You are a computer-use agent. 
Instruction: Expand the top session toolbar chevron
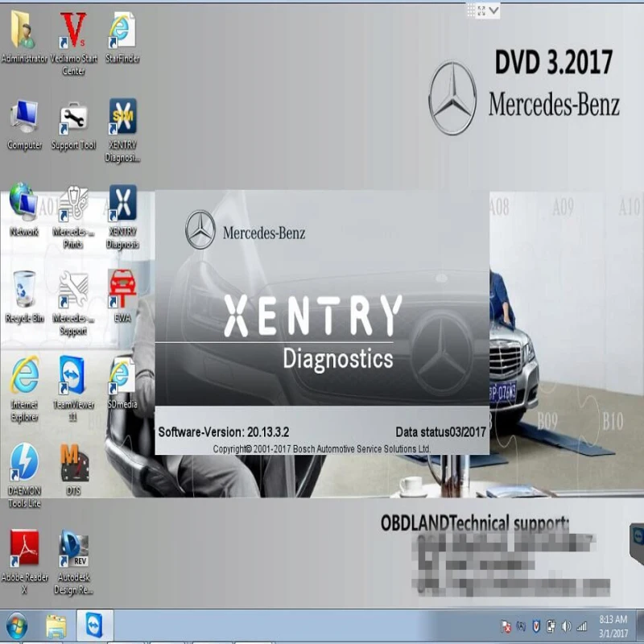tap(494, 10)
